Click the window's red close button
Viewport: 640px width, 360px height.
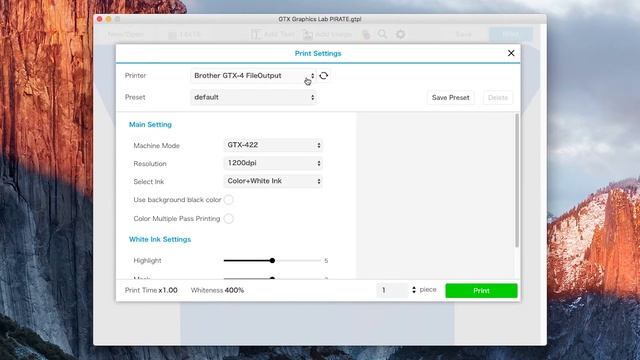click(x=100, y=19)
